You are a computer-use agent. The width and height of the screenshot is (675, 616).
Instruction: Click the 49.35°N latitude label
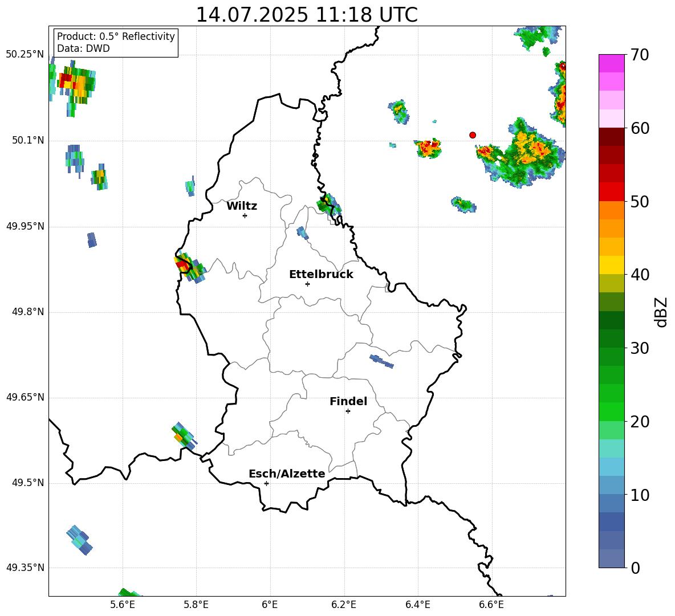coord(25,568)
